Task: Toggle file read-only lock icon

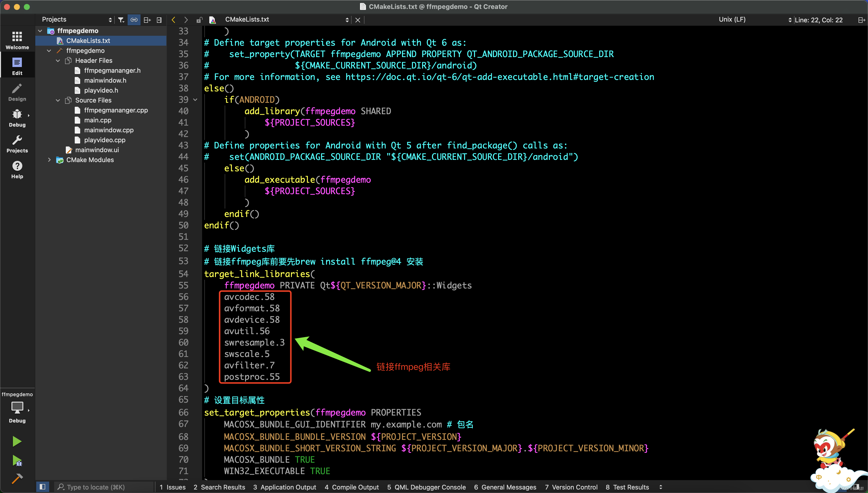Action: (x=199, y=20)
